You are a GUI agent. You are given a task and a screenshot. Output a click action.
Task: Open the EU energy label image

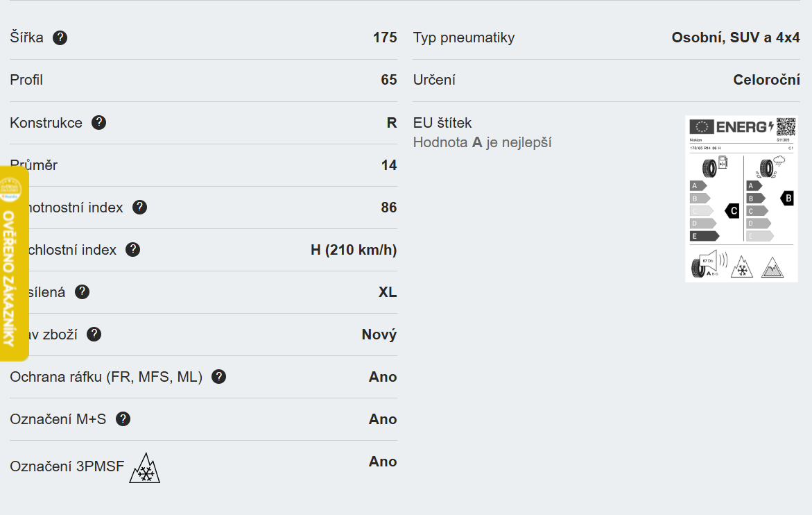pos(741,199)
